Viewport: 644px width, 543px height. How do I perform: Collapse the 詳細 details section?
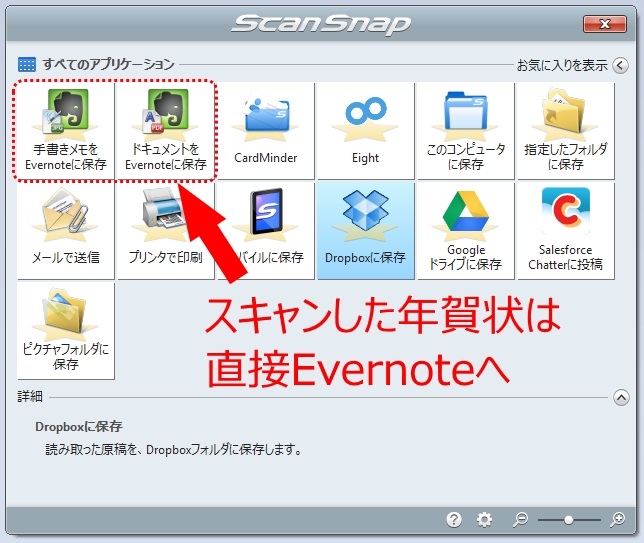pos(621,397)
